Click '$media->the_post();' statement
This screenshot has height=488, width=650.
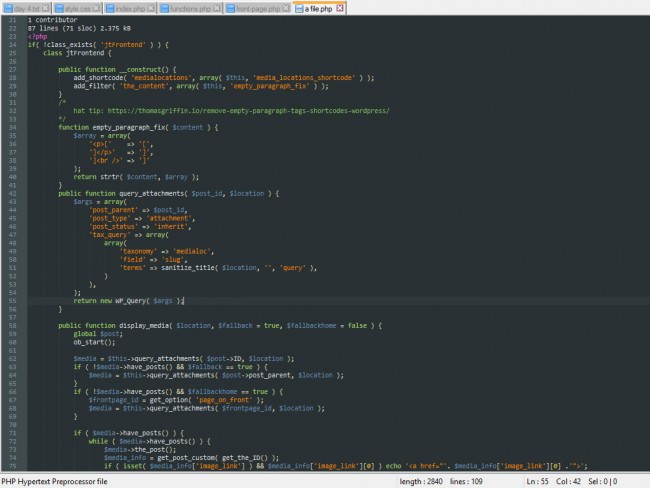click(x=140, y=450)
